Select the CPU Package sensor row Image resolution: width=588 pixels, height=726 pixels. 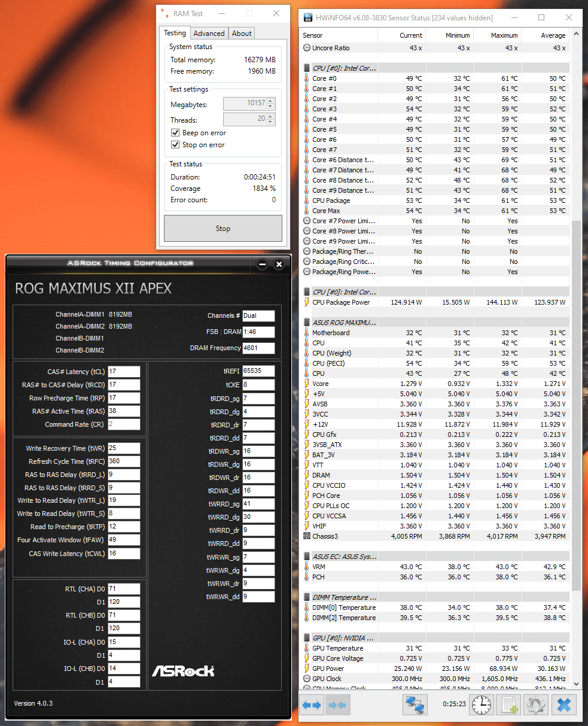(x=435, y=201)
